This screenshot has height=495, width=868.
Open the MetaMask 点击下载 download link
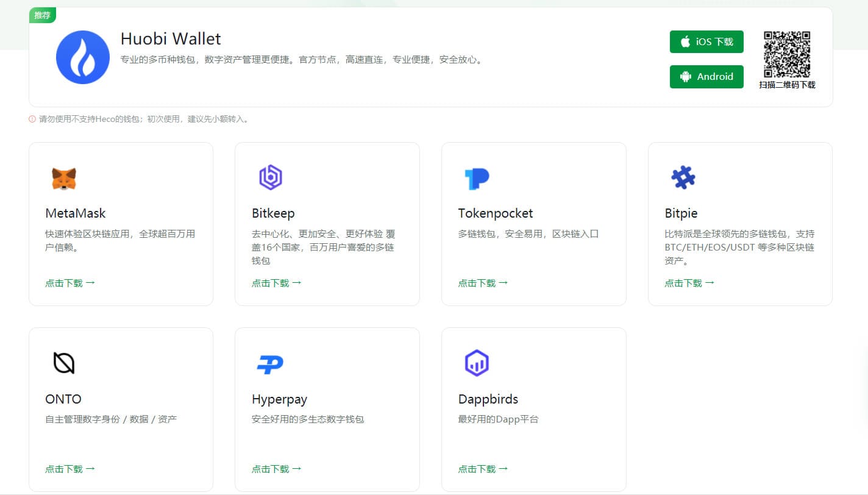pos(70,282)
